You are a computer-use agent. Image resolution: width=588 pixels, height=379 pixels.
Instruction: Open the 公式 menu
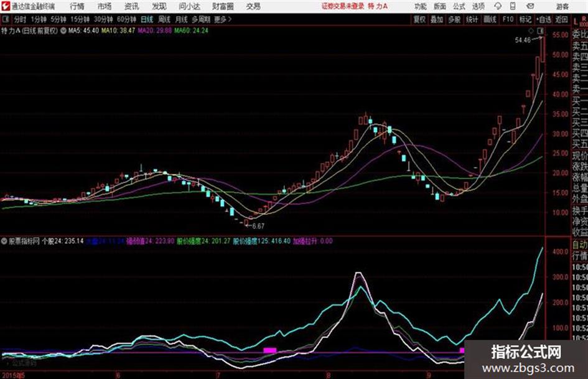pyautogui.click(x=459, y=6)
